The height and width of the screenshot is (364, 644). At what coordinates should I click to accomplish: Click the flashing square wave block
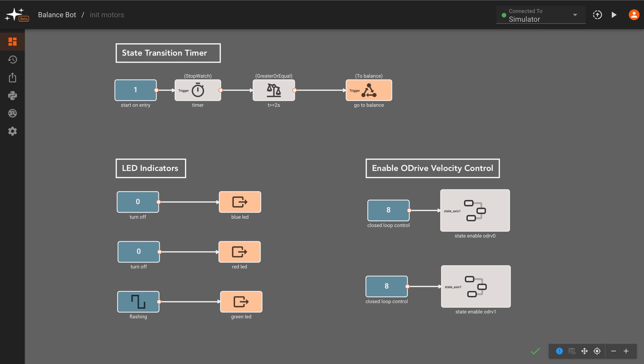(138, 302)
